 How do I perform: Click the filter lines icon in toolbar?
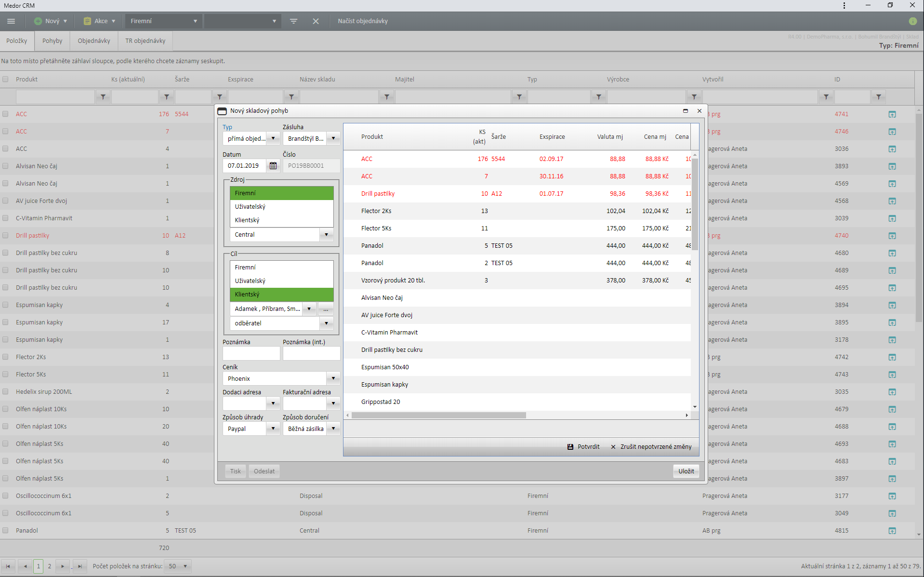point(293,21)
